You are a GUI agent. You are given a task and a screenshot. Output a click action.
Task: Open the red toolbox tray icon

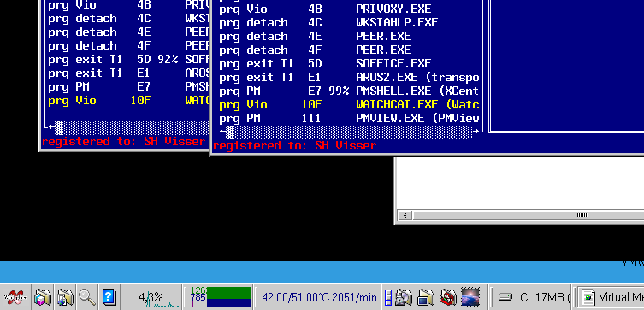448,297
